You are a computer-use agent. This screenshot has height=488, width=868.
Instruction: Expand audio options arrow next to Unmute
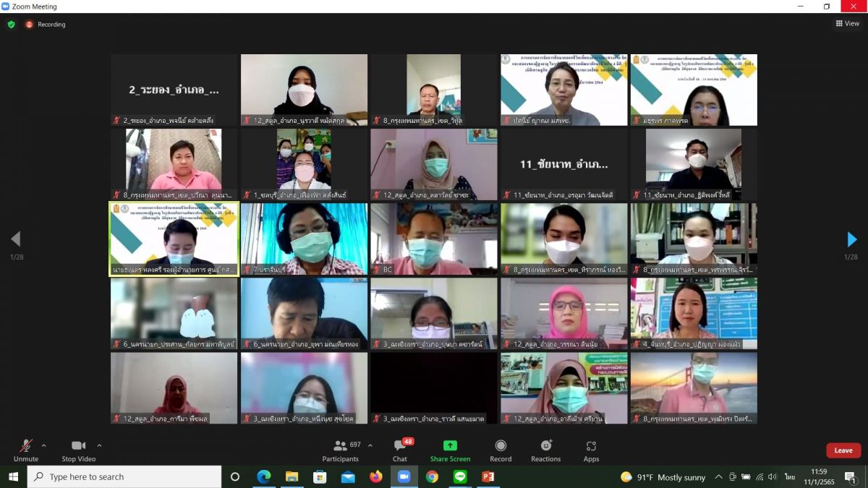[44, 445]
